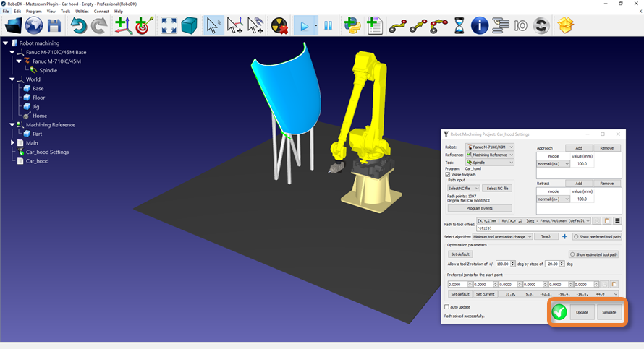
Task: Toggle the Visible toolpath checkbox
Action: tap(448, 174)
